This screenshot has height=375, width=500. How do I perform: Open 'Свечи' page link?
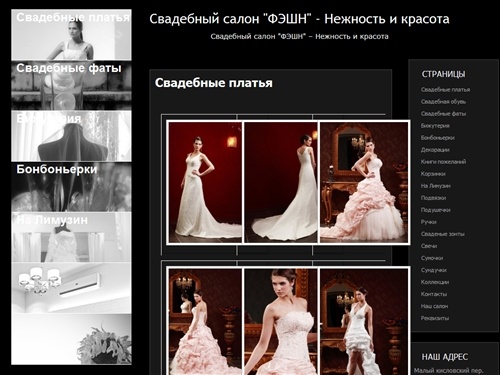coord(429,246)
